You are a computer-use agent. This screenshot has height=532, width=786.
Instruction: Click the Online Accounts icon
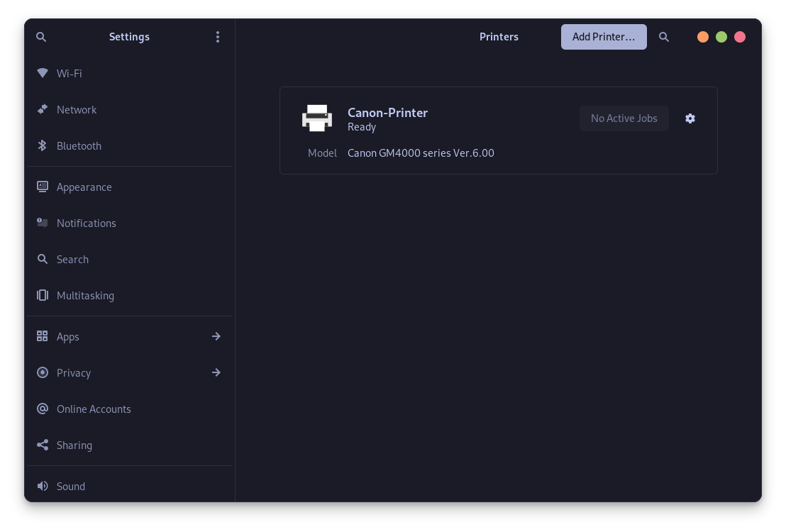pyautogui.click(x=42, y=409)
